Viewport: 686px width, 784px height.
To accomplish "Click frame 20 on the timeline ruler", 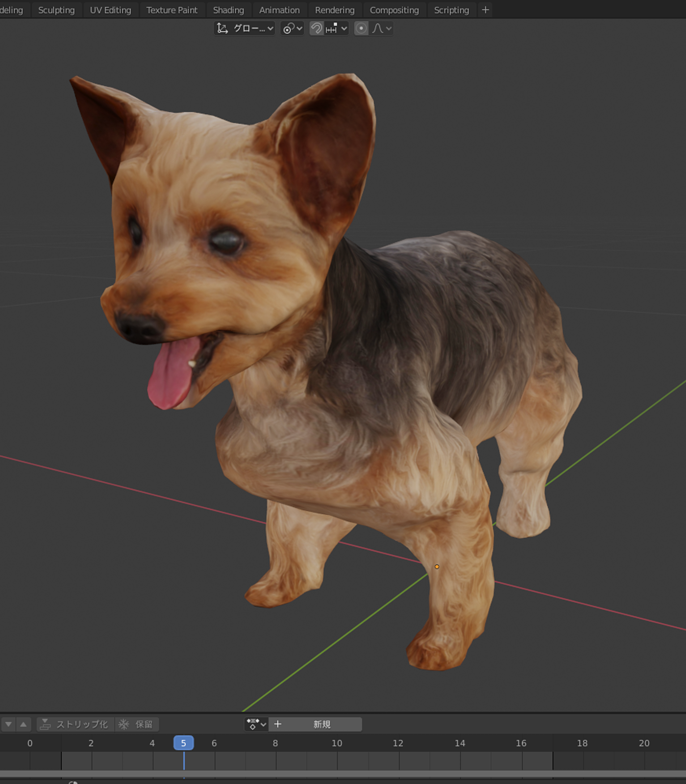I will [x=644, y=743].
